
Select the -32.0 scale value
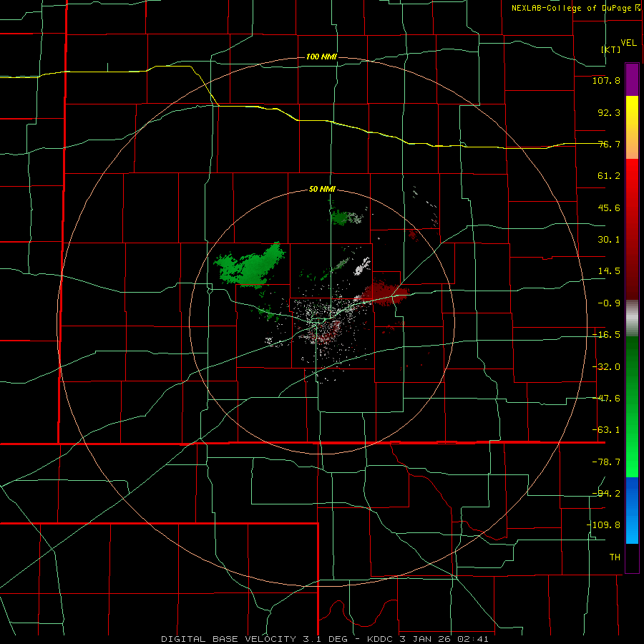click(606, 367)
